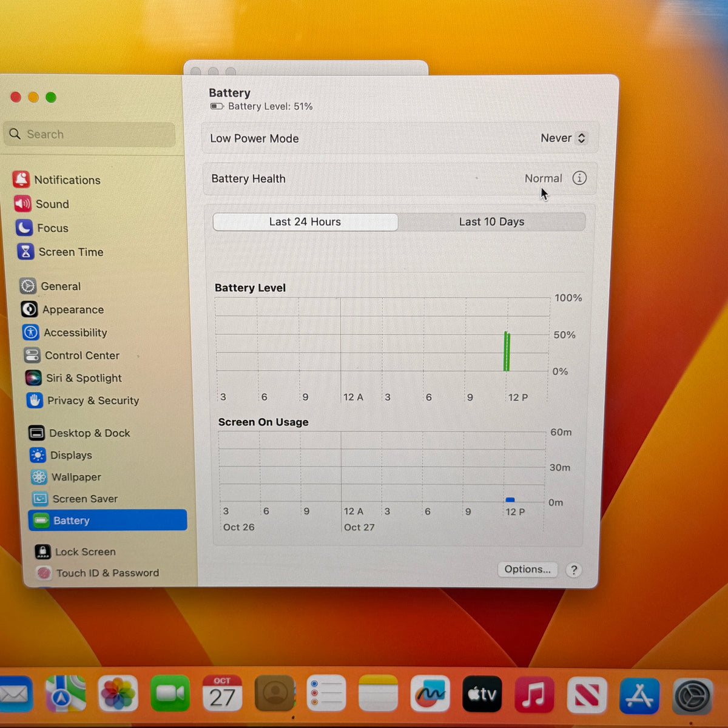728x728 pixels.
Task: Open Low Power Mode dropdown
Action: tap(563, 138)
